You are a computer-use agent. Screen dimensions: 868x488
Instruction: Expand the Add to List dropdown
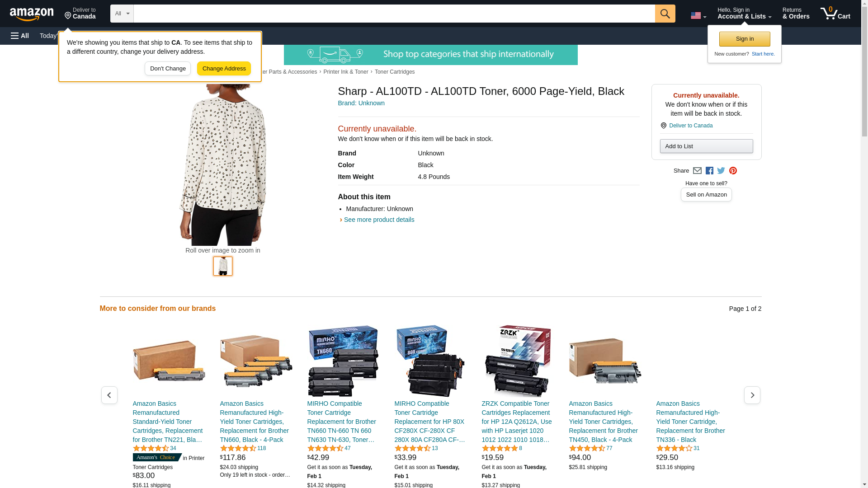pyautogui.click(x=706, y=146)
